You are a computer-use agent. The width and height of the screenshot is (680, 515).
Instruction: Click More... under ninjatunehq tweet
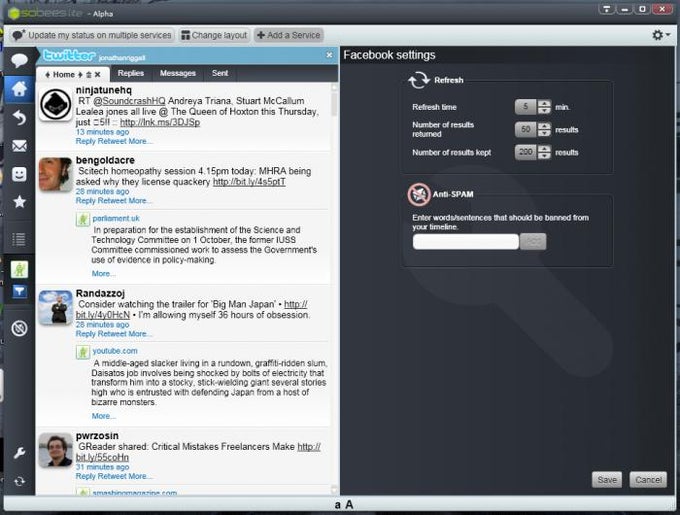click(140, 141)
